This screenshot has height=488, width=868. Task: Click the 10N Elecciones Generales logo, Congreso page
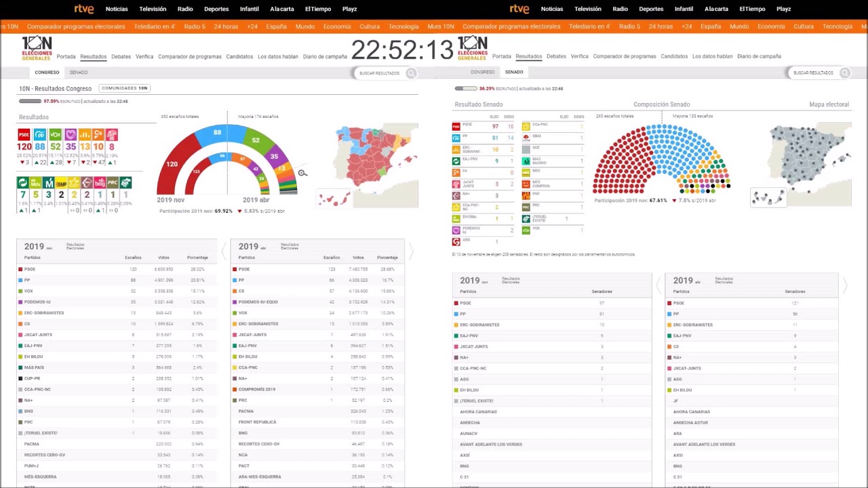pos(37,48)
